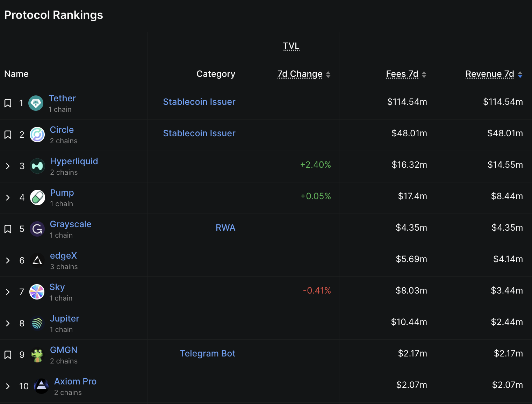This screenshot has height=404, width=532.
Task: Expand the Axiom Pro row
Action: click(8, 386)
